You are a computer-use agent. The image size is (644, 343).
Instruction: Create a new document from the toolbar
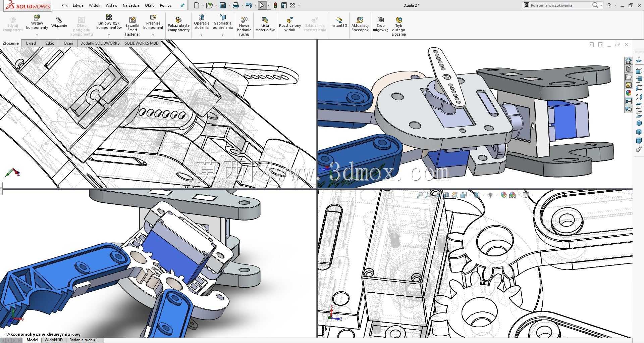[197, 5]
